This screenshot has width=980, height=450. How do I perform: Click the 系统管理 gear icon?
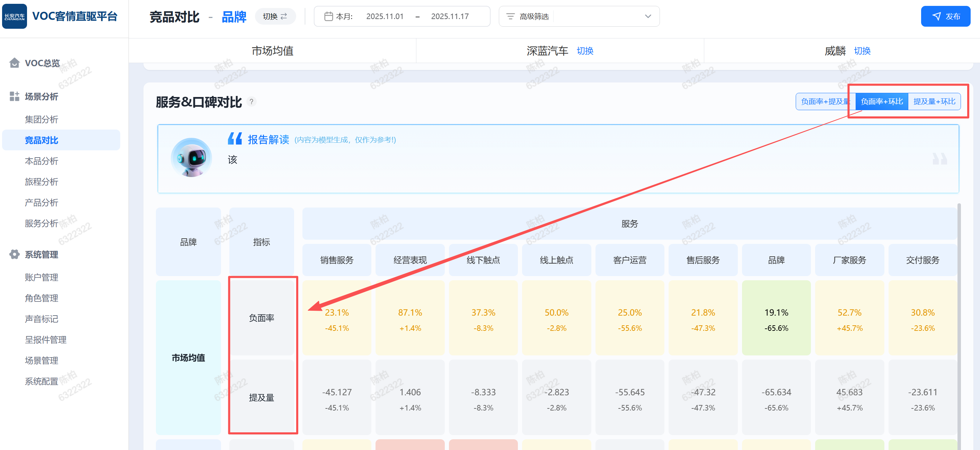(x=15, y=254)
